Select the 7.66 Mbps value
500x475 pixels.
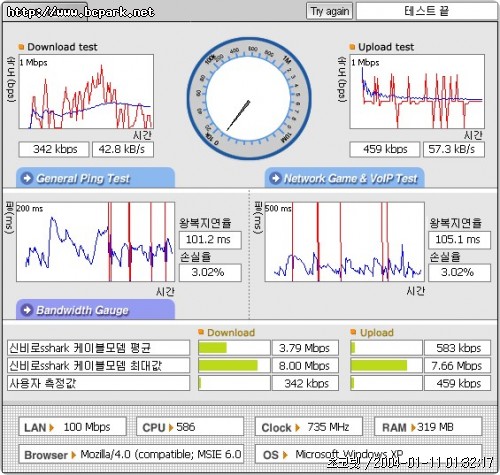click(458, 366)
